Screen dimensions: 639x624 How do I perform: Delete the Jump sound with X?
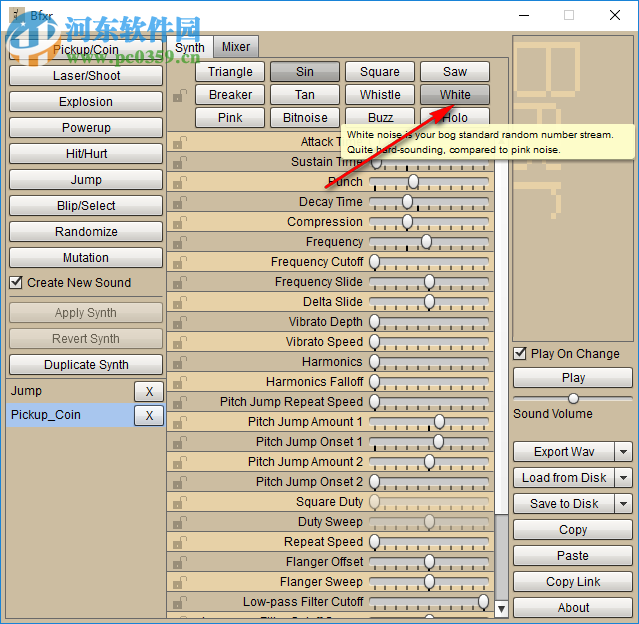149,392
